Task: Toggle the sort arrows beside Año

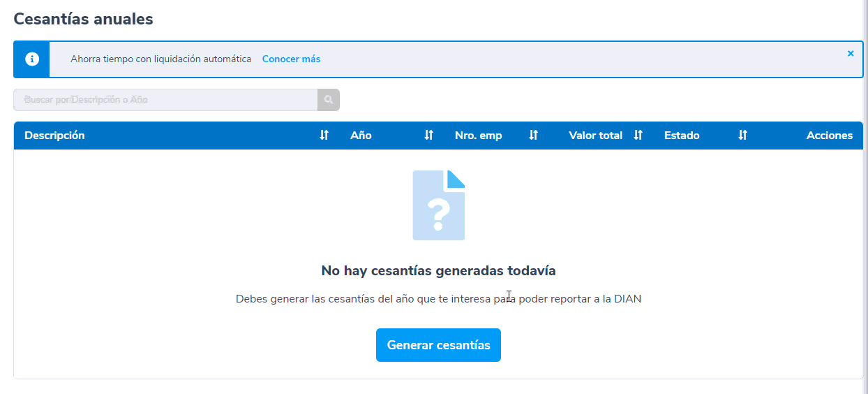Action: pyautogui.click(x=428, y=136)
